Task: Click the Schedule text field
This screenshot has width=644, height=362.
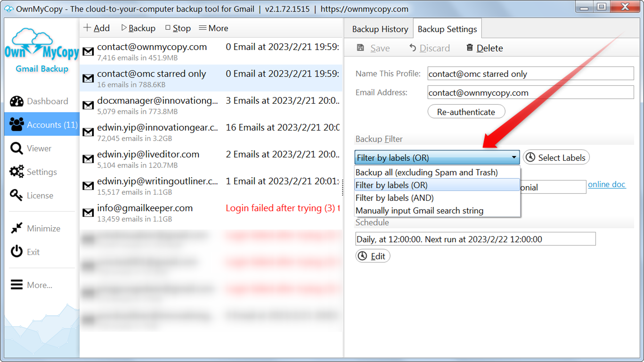Action: (475, 239)
